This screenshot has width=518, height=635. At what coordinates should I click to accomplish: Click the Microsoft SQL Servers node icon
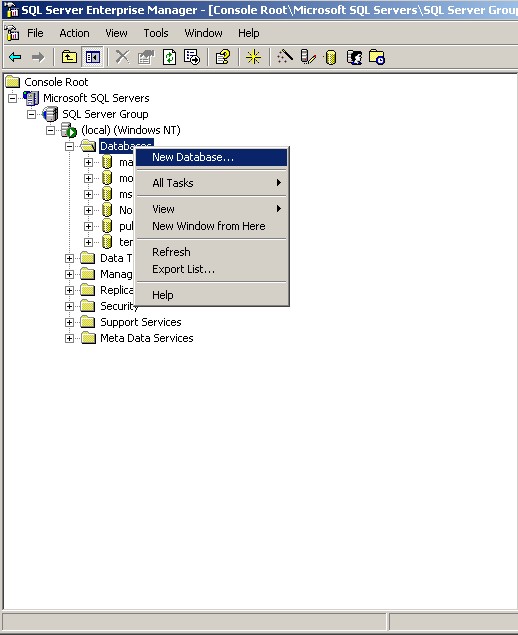click(32, 98)
